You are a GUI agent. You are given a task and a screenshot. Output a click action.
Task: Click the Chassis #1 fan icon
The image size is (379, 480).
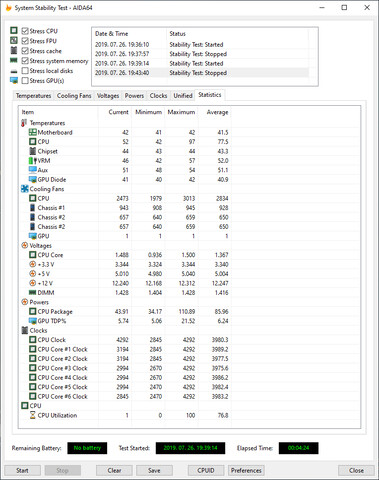tap(32, 208)
